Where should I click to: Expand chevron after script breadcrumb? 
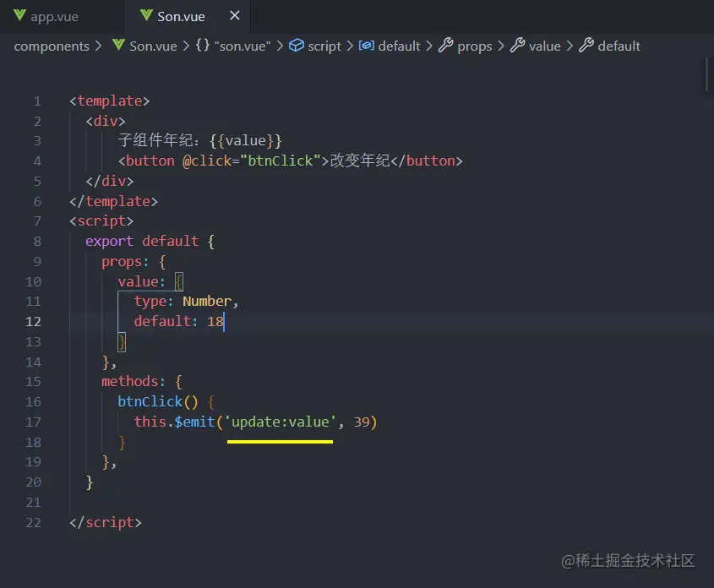(x=350, y=46)
